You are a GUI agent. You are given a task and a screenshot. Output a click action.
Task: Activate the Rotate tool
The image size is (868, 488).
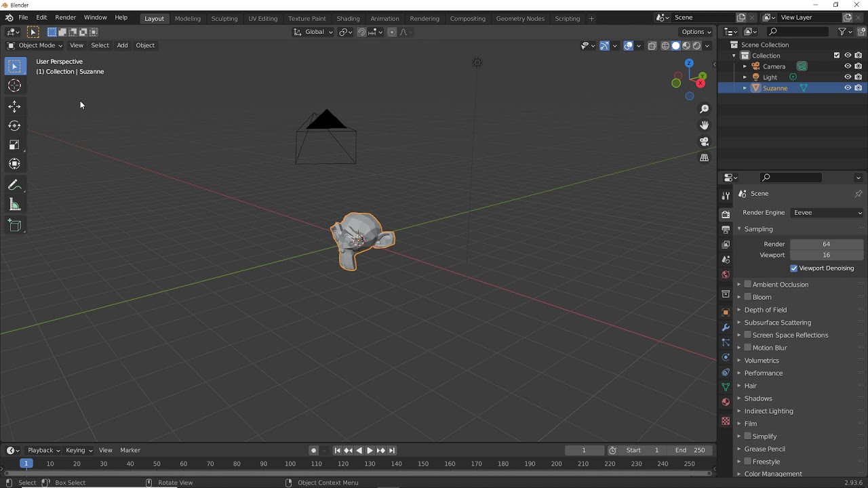click(14, 125)
